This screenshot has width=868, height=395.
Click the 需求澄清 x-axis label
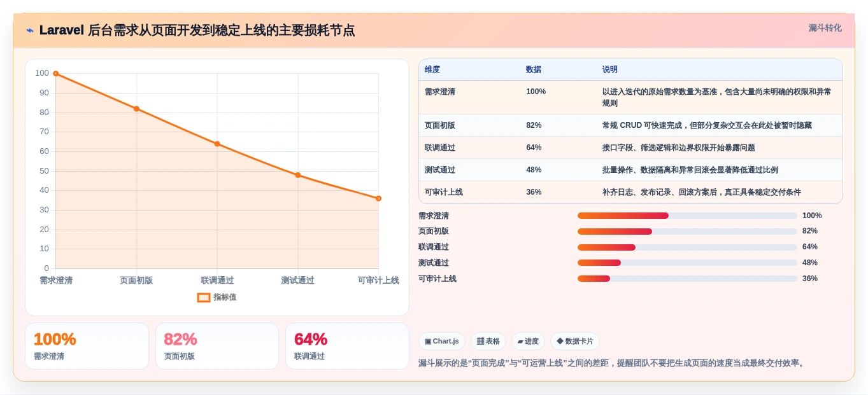click(x=56, y=281)
